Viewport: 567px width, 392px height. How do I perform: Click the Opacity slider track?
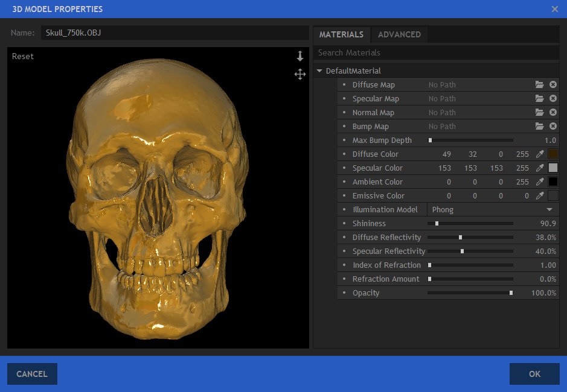(x=470, y=293)
